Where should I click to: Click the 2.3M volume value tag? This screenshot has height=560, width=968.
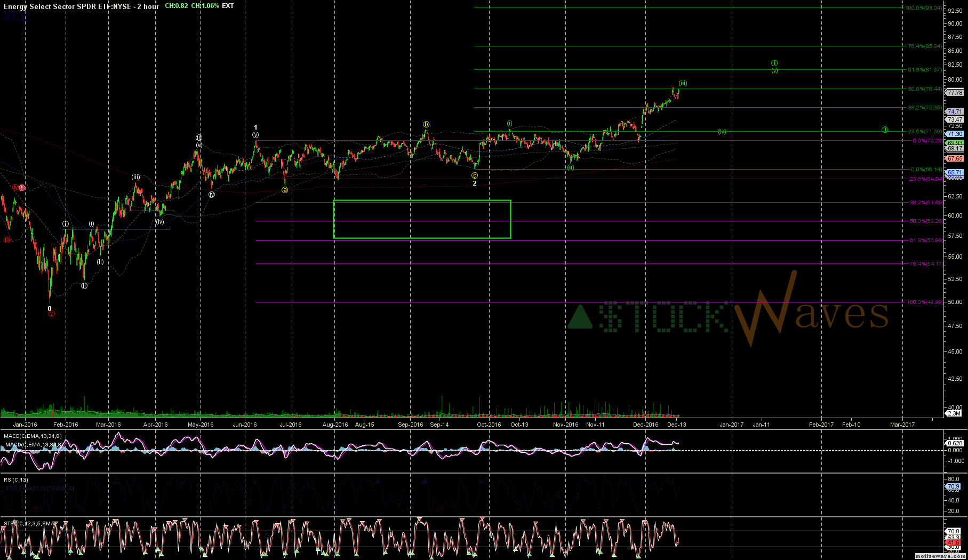954,413
